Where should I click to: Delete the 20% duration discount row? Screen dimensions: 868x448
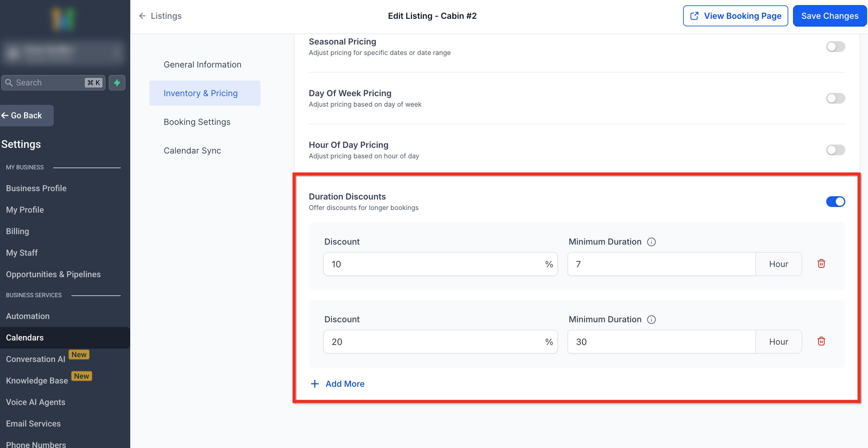[821, 341]
